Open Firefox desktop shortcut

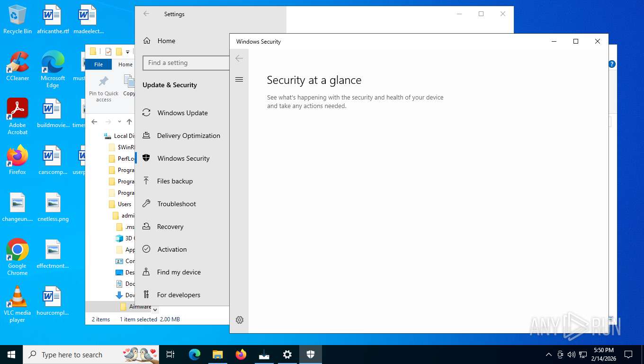coord(18,160)
